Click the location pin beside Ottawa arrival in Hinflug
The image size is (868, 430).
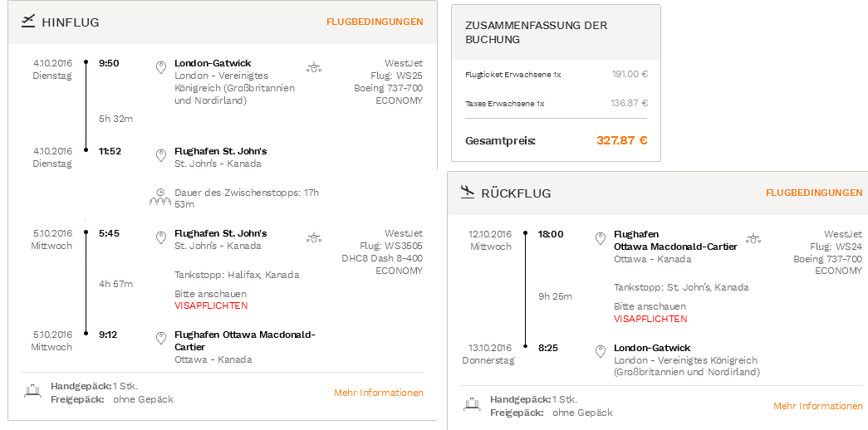coord(161,339)
